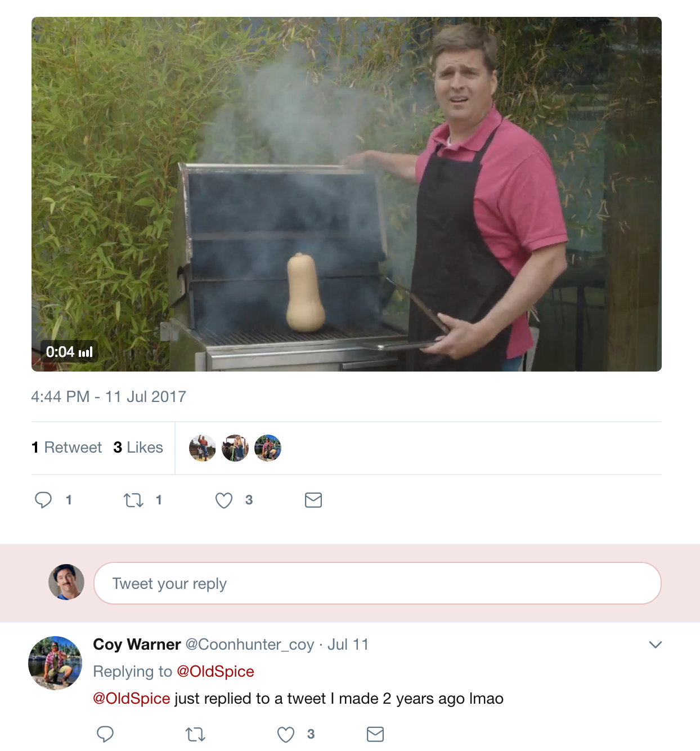Click the Tweet your reply field
The height and width of the screenshot is (751, 700).
pos(377,583)
